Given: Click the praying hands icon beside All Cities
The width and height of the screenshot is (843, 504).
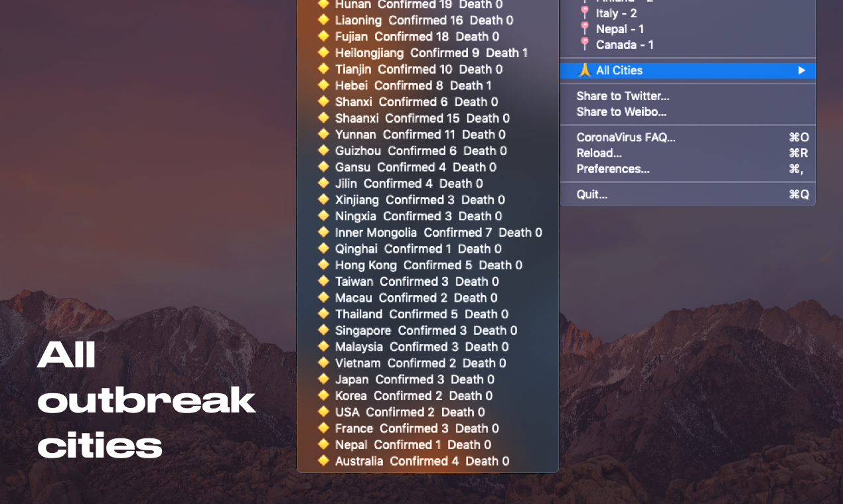Looking at the screenshot, I should pyautogui.click(x=584, y=70).
